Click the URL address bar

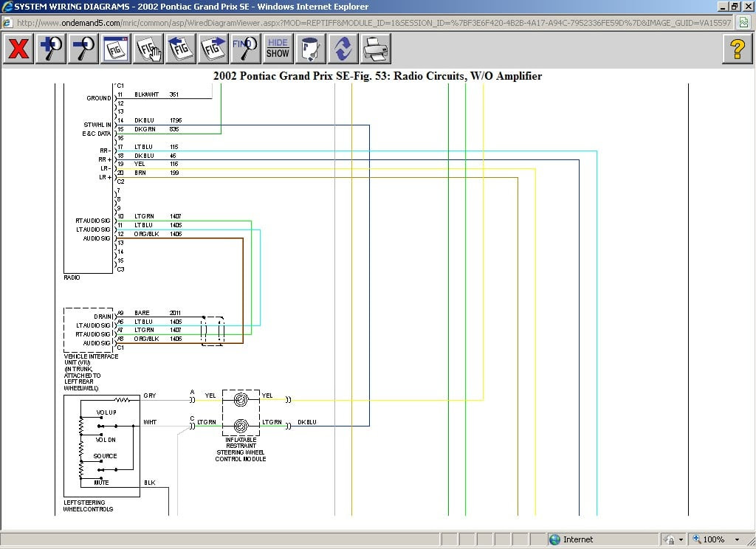(x=369, y=22)
